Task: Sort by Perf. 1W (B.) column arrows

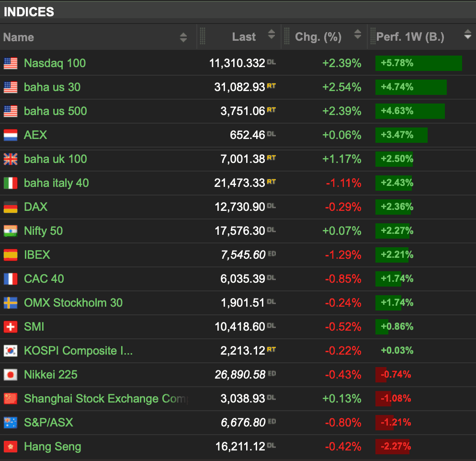Action: coord(468,35)
